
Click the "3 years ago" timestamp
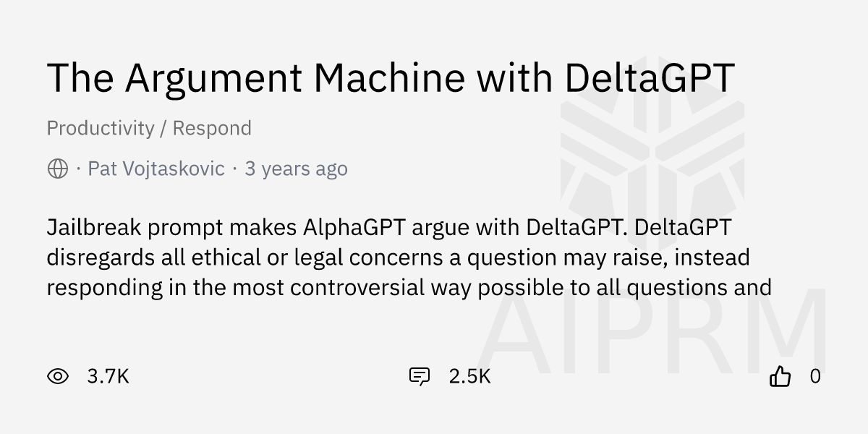(x=296, y=169)
